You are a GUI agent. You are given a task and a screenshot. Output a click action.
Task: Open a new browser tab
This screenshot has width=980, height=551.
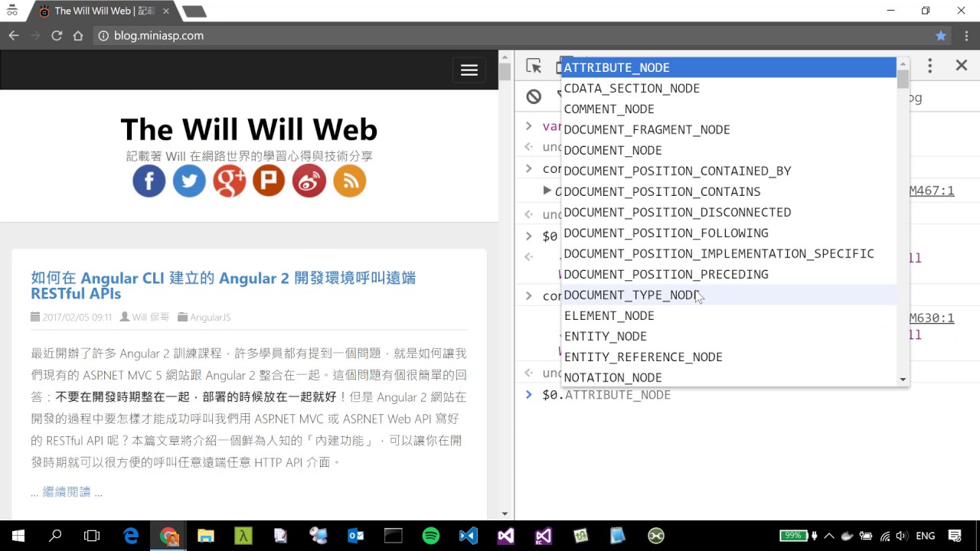coord(194,11)
